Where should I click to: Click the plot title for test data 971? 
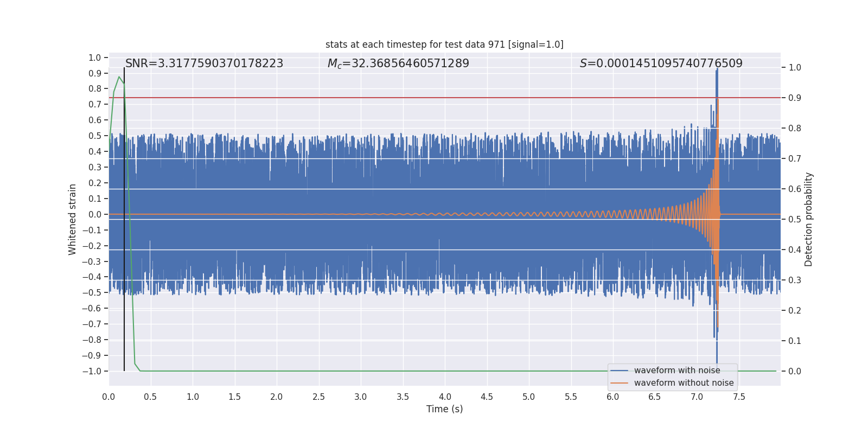coord(444,44)
